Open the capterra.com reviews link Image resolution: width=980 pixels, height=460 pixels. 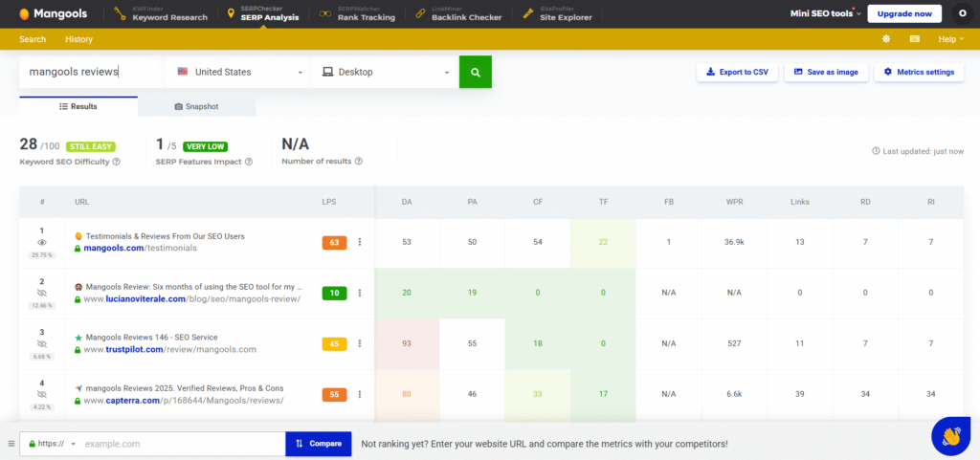pos(184,400)
